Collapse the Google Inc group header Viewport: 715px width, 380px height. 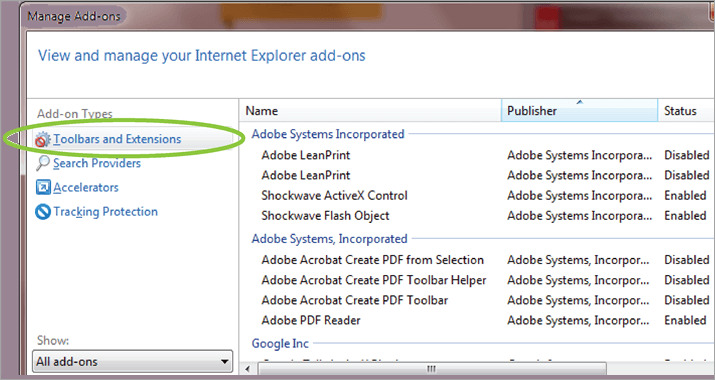coord(280,344)
